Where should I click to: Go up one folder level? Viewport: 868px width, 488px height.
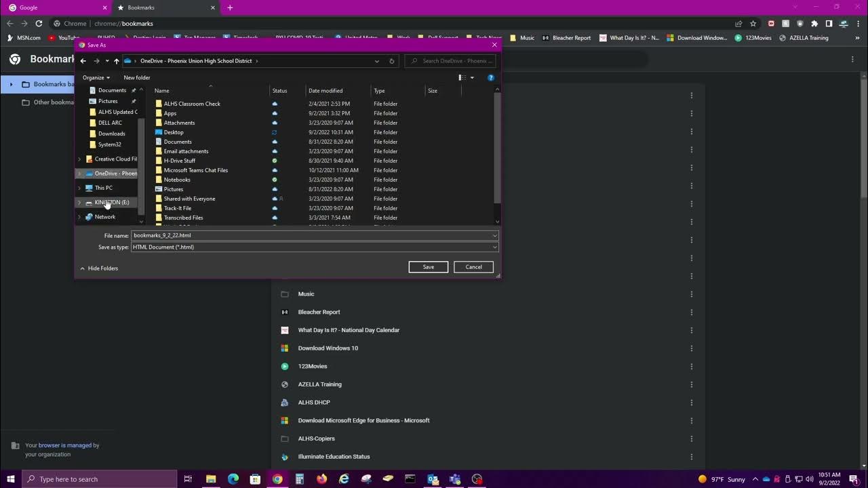point(117,61)
